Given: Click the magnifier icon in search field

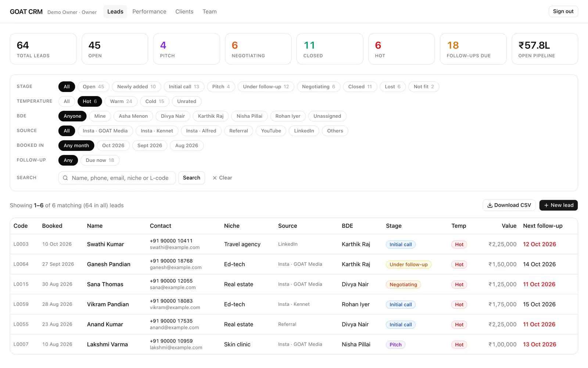Looking at the screenshot, I should (65, 178).
